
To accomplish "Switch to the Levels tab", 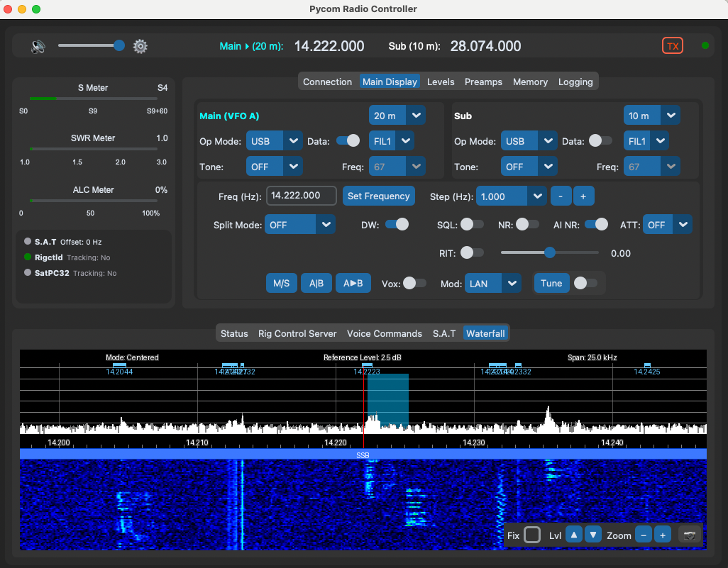I will point(441,82).
